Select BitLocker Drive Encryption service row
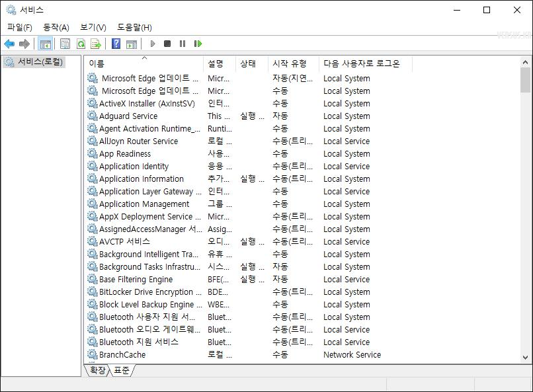This screenshot has height=392, width=533. click(x=249, y=292)
